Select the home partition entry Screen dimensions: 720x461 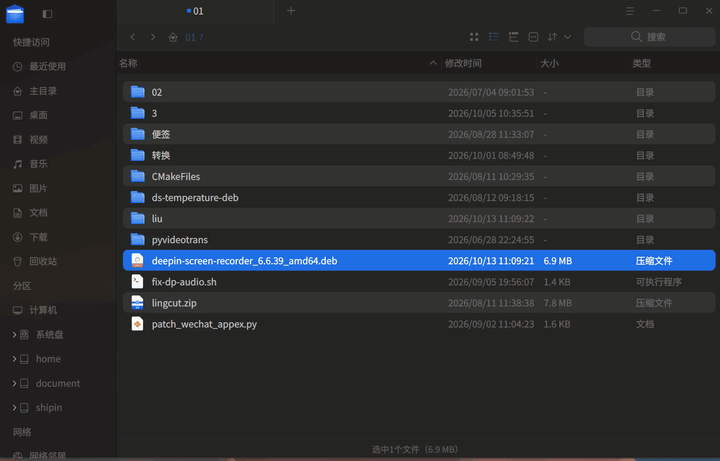[x=48, y=359]
